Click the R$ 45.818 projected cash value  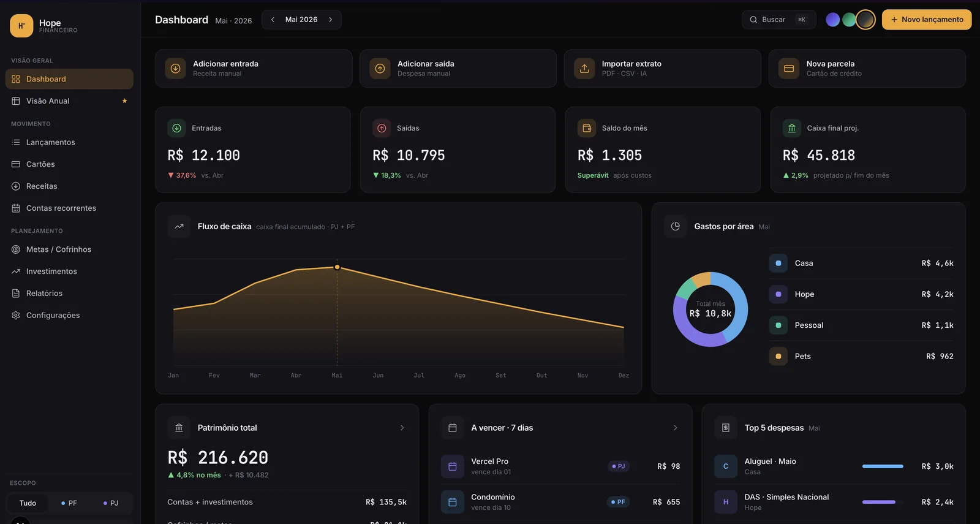tap(819, 156)
